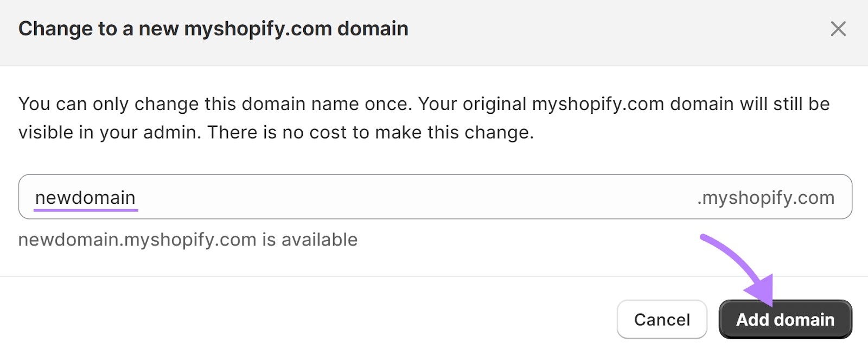
Task: Dismiss the dialog with Cancel
Action: coord(661,319)
